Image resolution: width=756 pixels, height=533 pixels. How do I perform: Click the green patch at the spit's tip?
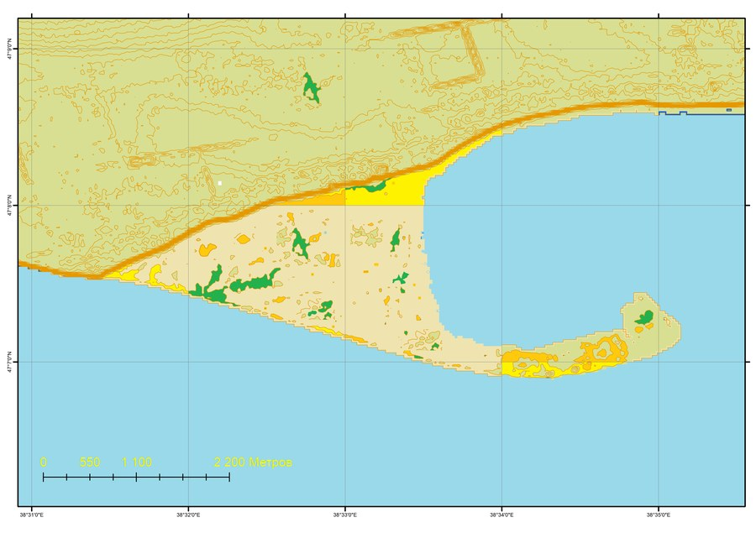(644, 317)
